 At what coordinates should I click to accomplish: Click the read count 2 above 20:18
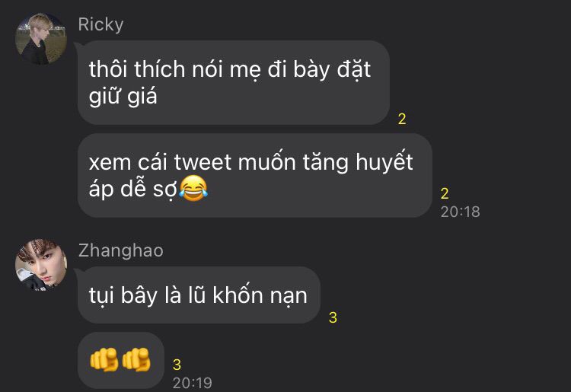(x=445, y=193)
